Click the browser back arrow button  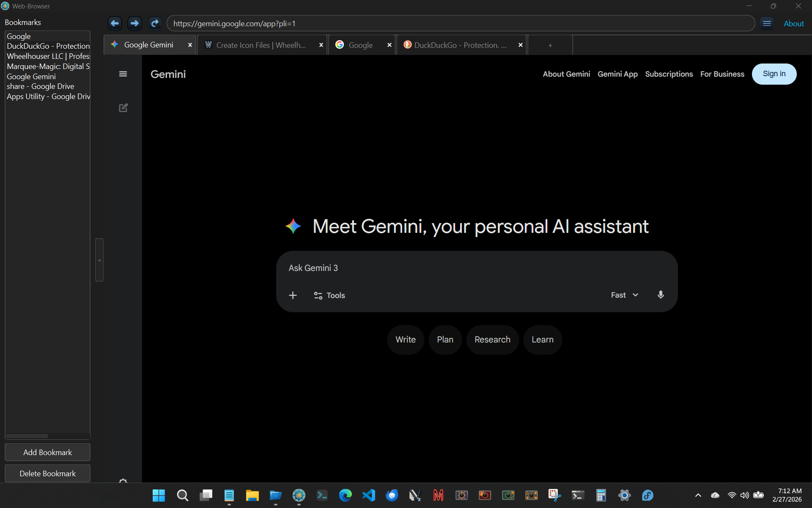[115, 23]
